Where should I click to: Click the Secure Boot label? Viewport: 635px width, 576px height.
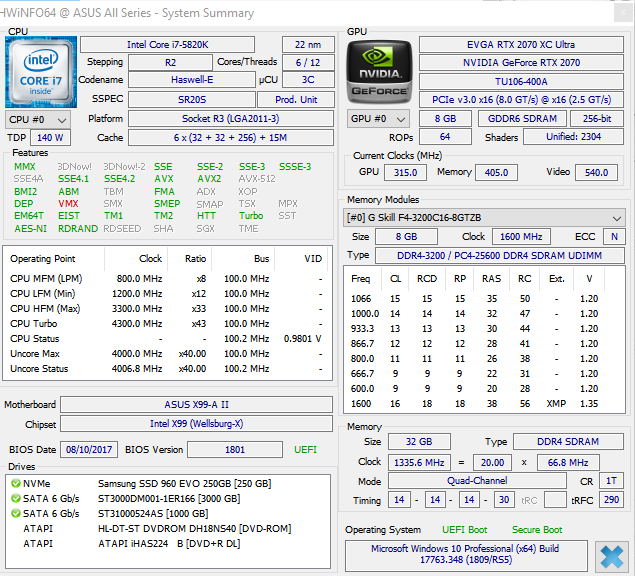click(537, 530)
